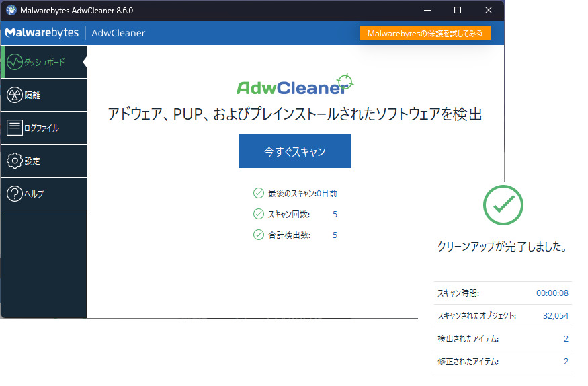This screenshot has height=386, width=588.
Task: Click check icon beside スキャン回数
Action: [258, 214]
